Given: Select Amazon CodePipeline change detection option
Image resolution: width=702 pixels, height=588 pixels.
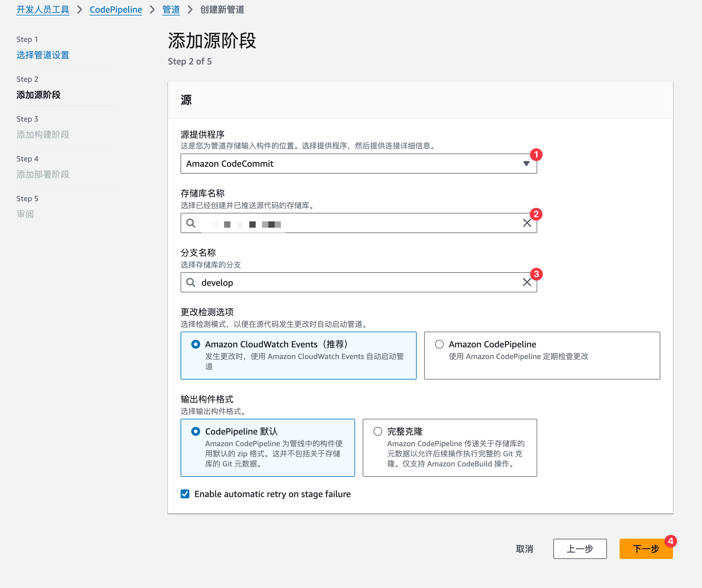Looking at the screenshot, I should pyautogui.click(x=439, y=344).
